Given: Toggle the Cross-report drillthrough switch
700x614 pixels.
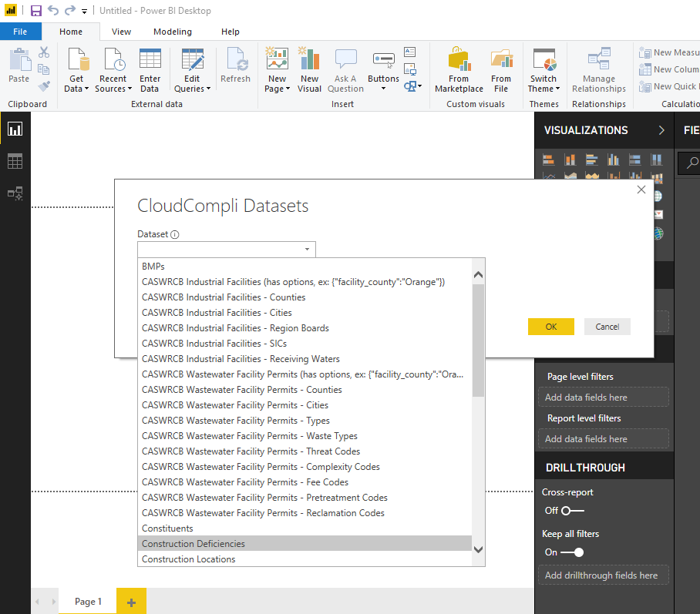Looking at the screenshot, I should (572, 511).
